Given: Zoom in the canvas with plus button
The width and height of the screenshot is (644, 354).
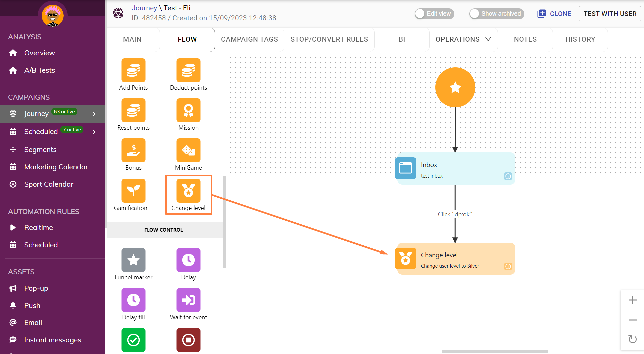Looking at the screenshot, I should pyautogui.click(x=632, y=300).
